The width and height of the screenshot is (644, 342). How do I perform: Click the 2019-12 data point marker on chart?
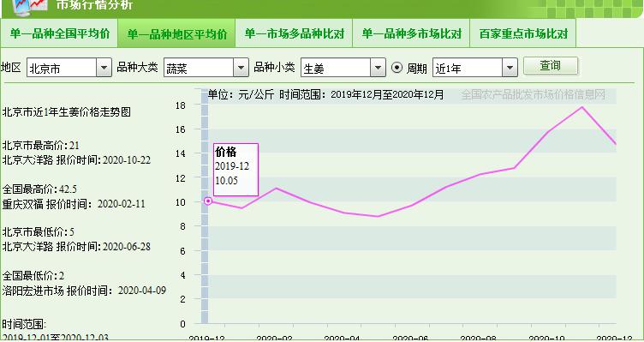pyautogui.click(x=208, y=201)
